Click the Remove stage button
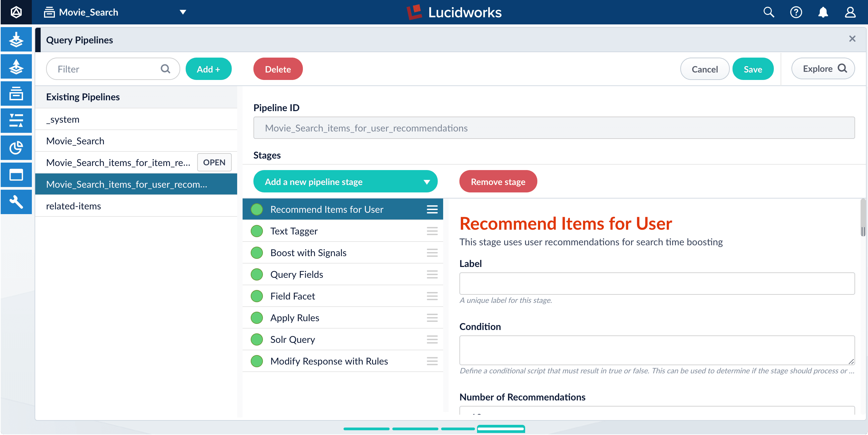This screenshot has height=435, width=868. (498, 182)
